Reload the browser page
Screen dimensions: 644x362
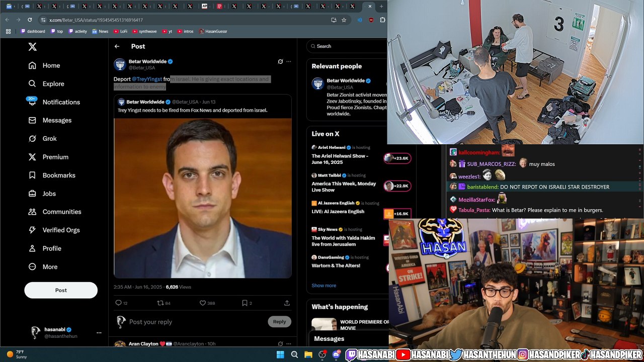tap(30, 20)
